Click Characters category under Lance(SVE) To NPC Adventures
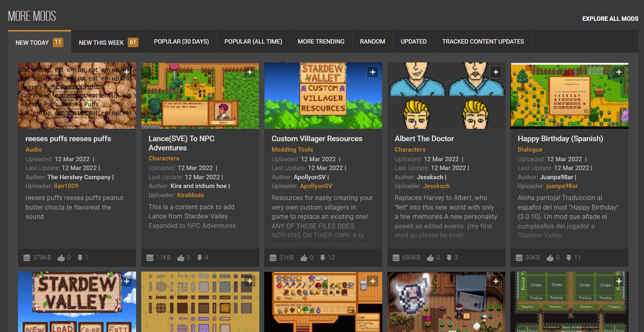The width and height of the screenshot is (644, 332). pos(164,158)
